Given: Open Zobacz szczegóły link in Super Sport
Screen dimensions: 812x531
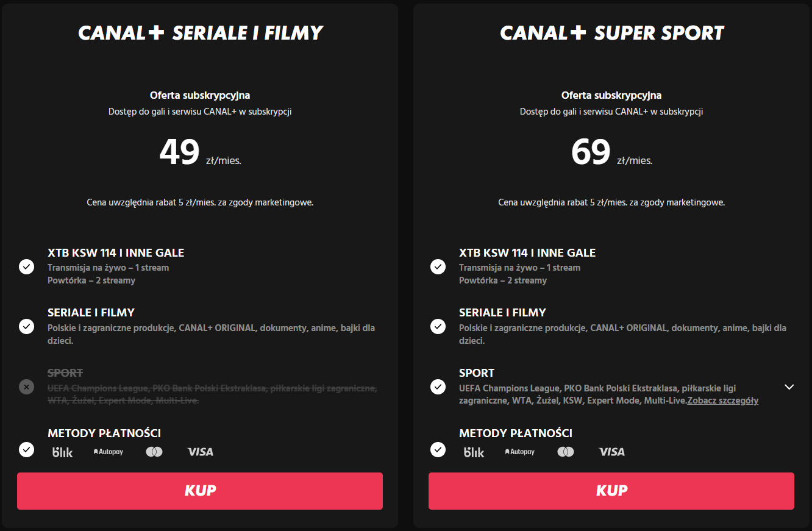Looking at the screenshot, I should [x=722, y=400].
